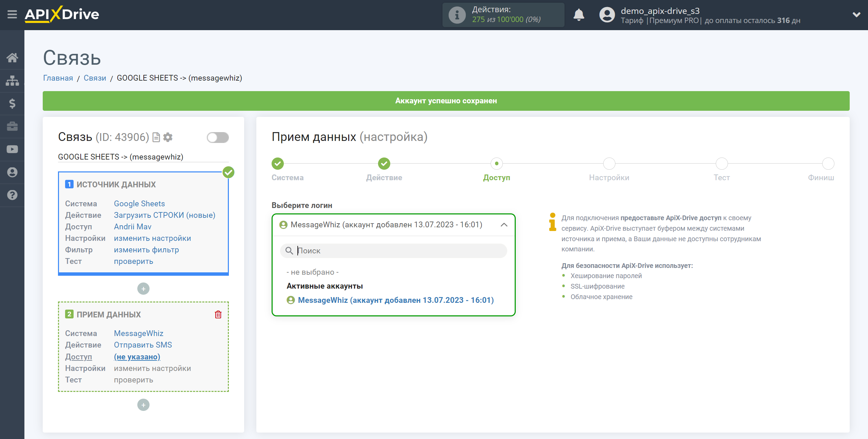Click the search field in dropdown

[x=393, y=251]
